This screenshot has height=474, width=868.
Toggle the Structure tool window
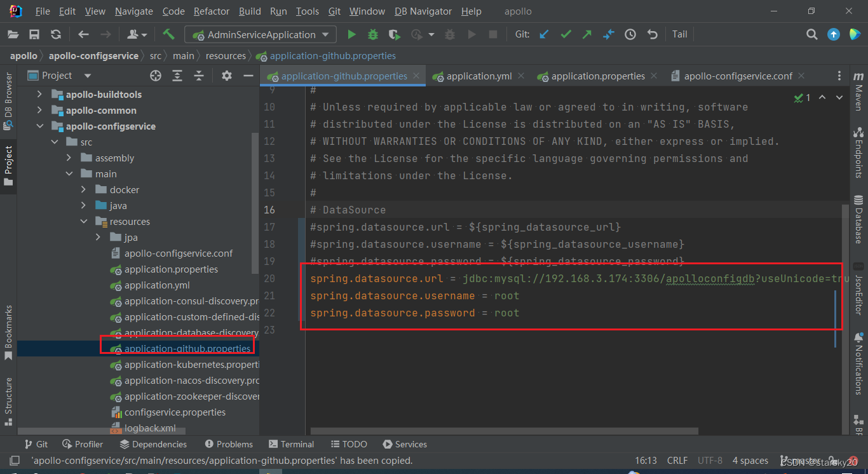[x=8, y=401]
